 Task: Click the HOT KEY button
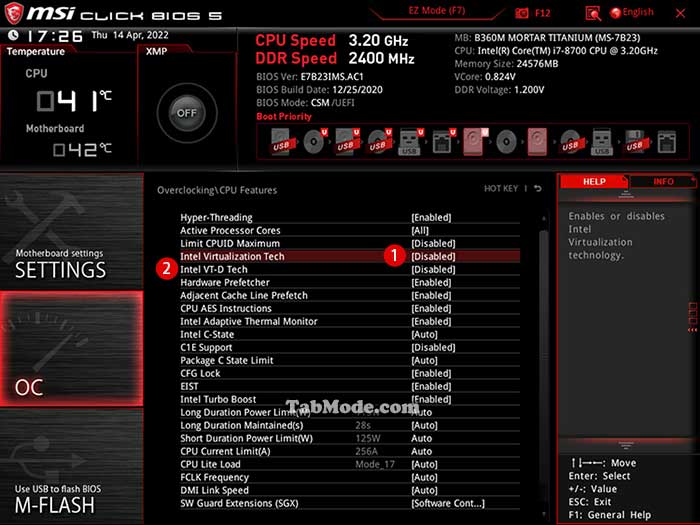501,188
